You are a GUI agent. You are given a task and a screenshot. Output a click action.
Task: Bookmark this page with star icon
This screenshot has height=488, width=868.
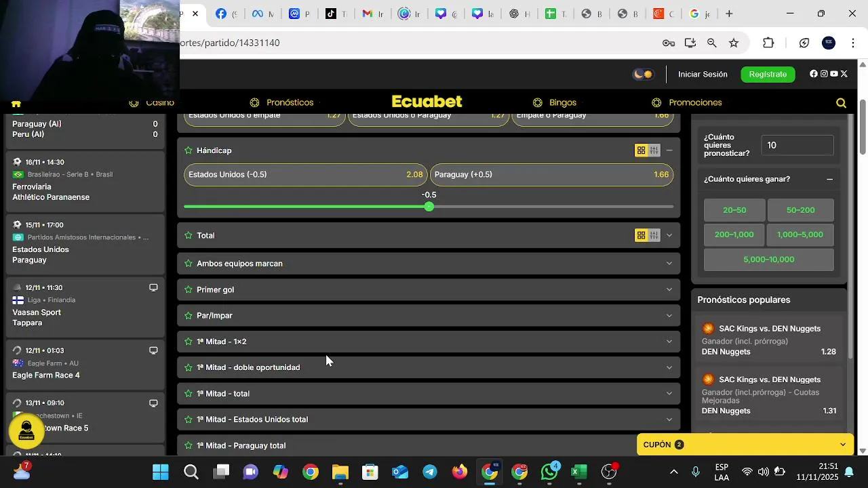pyautogui.click(x=734, y=43)
